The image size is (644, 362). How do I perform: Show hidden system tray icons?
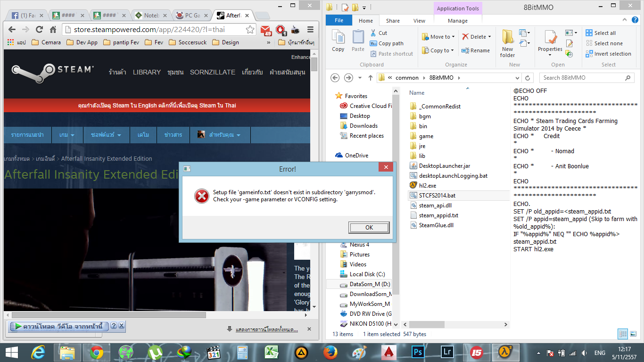point(538,353)
